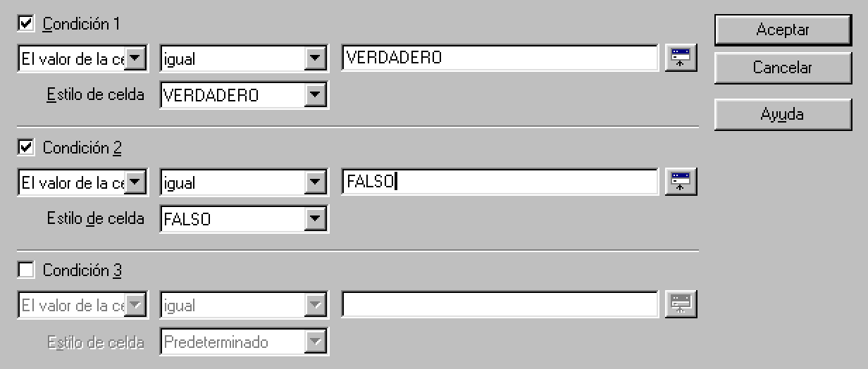
Task: Open the FALSO cell style dropdown
Action: [315, 219]
